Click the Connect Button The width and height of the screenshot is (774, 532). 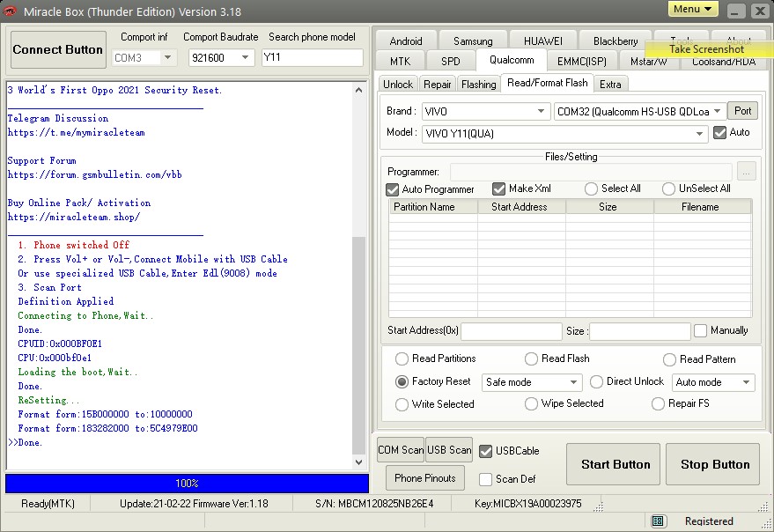click(x=58, y=49)
